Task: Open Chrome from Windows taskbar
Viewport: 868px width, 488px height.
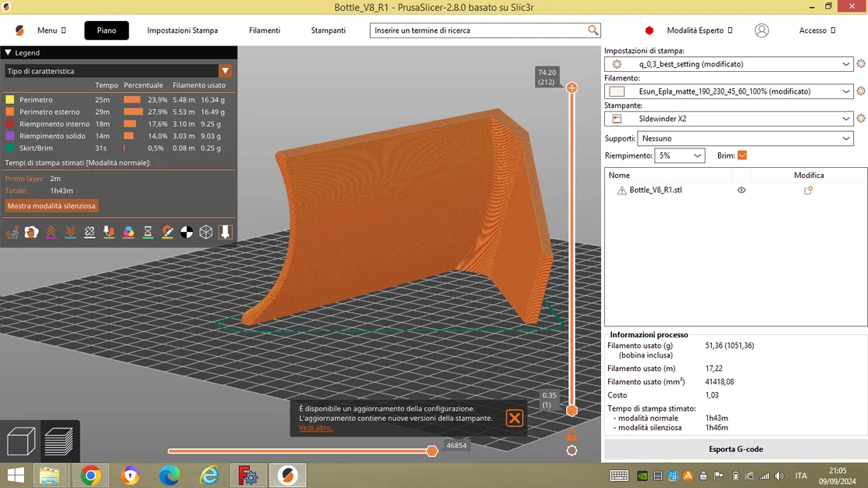Action: point(91,476)
